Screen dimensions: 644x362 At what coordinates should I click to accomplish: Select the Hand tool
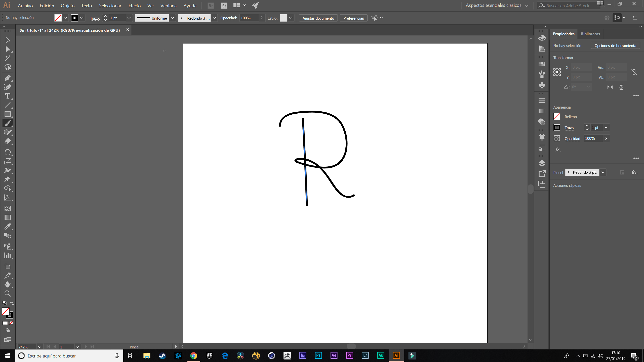[8, 284]
